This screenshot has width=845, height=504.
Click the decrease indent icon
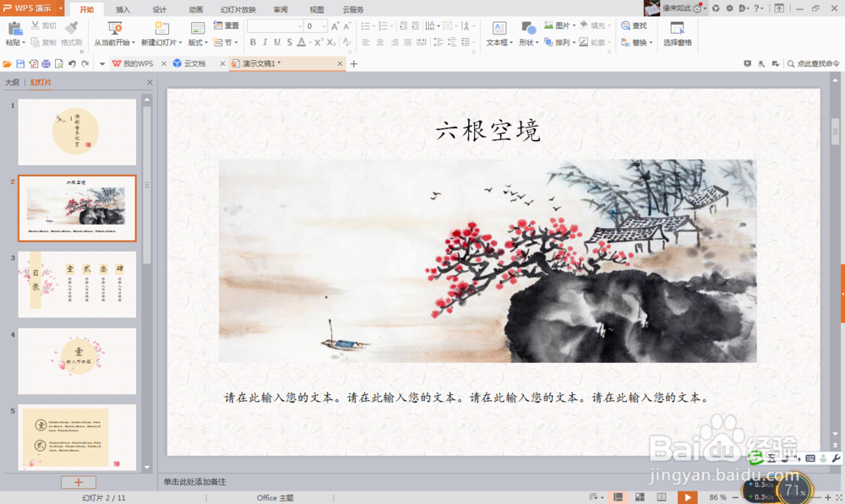(x=403, y=26)
